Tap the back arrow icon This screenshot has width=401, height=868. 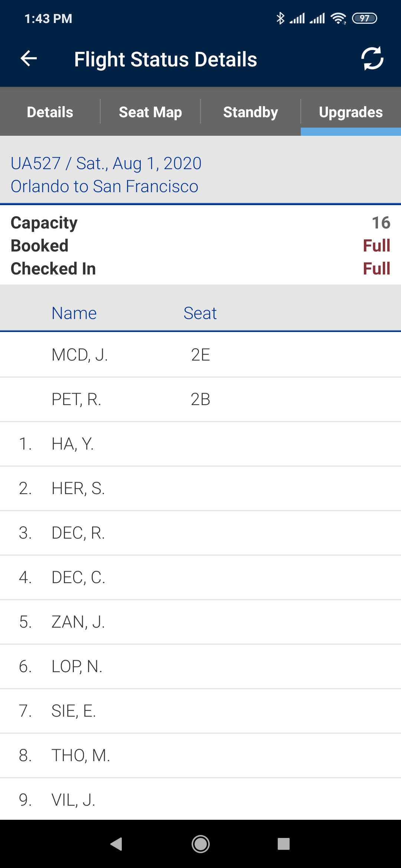(x=29, y=59)
